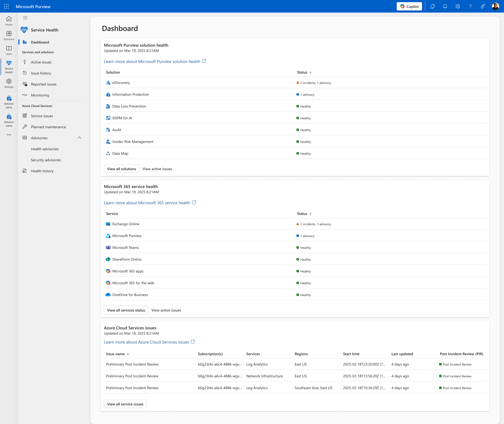This screenshot has width=504, height=424.
Task: Open Learn more about Microsoft 365 service health
Action: coord(150,203)
